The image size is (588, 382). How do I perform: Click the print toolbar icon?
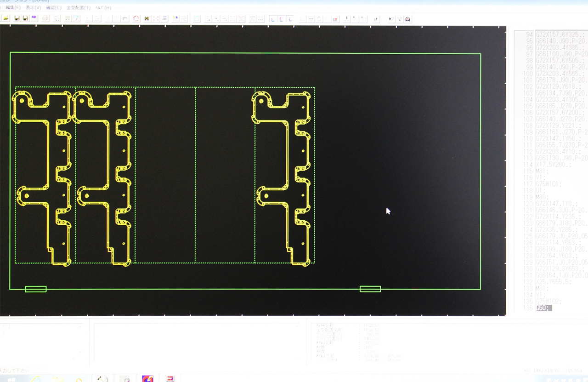click(45, 19)
